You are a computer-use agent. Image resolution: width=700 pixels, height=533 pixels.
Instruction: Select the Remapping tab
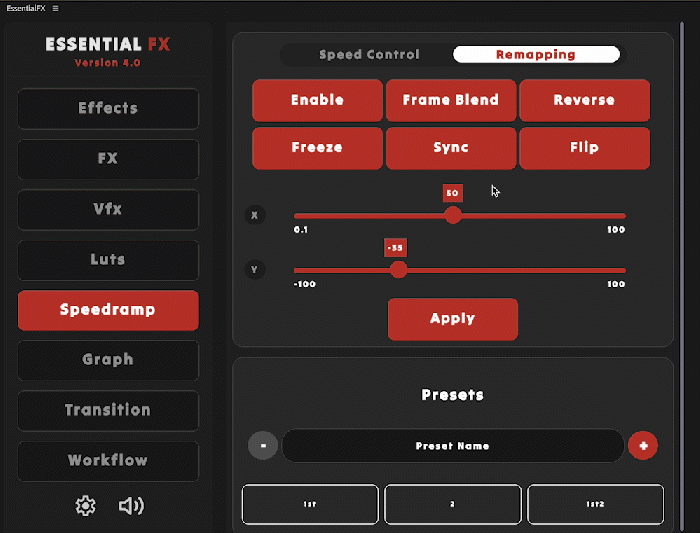coord(536,55)
